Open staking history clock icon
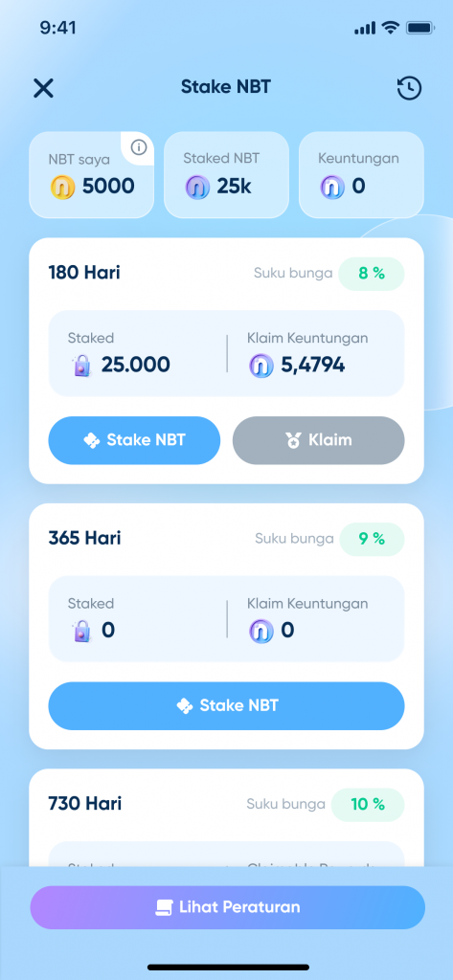This screenshot has width=453, height=980. click(409, 88)
